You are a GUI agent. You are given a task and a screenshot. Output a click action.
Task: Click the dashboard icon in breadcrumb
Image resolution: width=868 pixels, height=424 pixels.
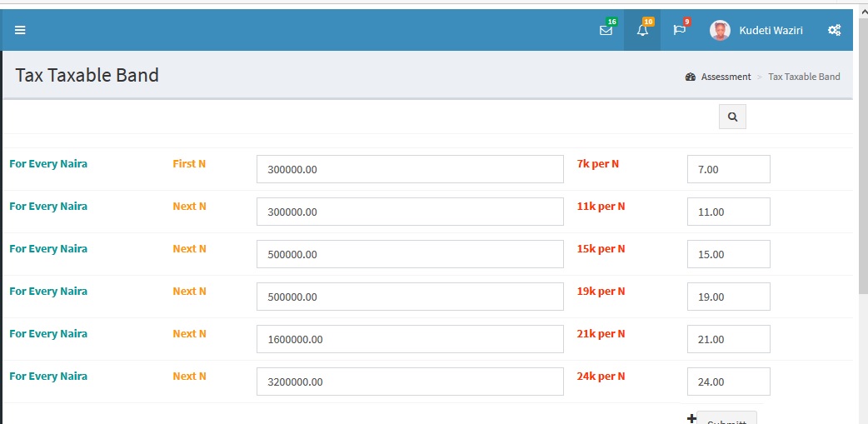point(691,77)
